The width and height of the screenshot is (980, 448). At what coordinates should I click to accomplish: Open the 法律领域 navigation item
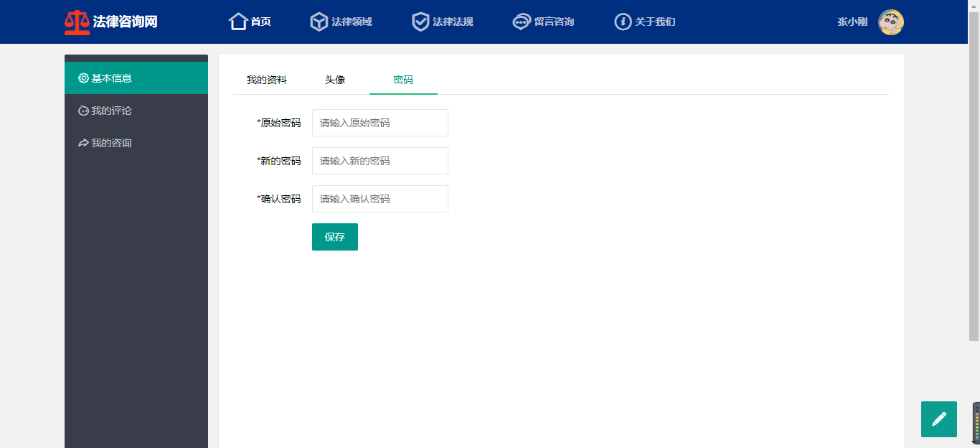tap(341, 22)
